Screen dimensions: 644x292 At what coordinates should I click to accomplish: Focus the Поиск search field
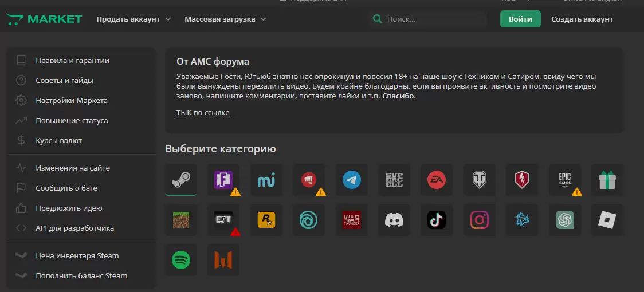(429, 19)
